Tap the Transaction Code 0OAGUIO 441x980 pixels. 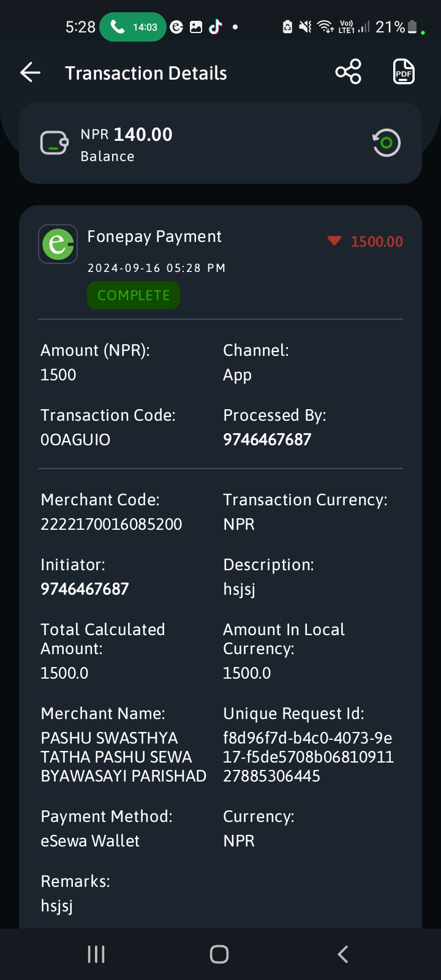coord(75,440)
